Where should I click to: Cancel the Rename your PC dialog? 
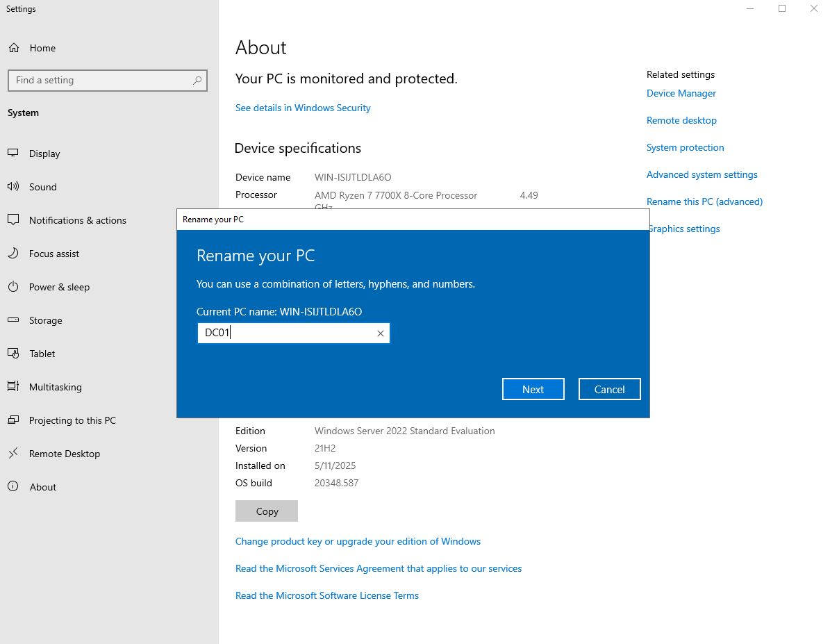click(x=609, y=388)
